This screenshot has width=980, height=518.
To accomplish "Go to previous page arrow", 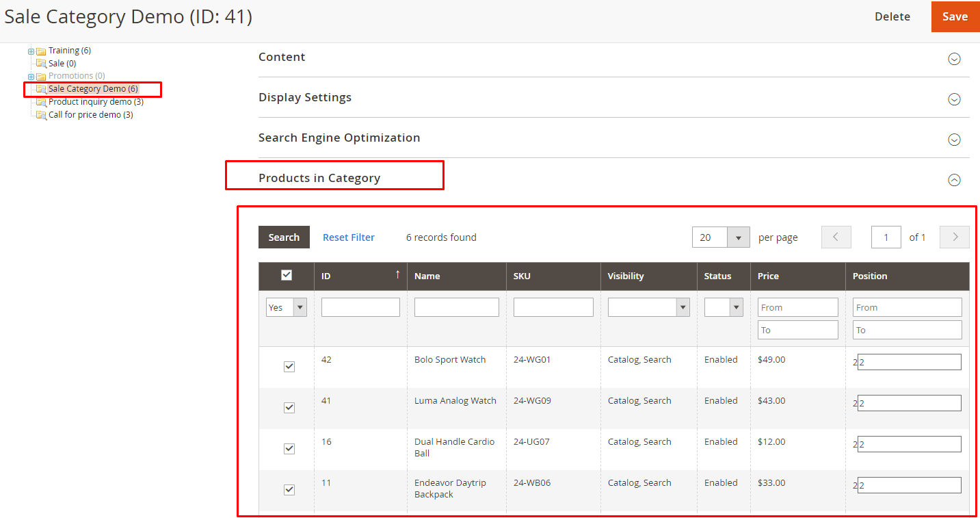I will pos(836,237).
